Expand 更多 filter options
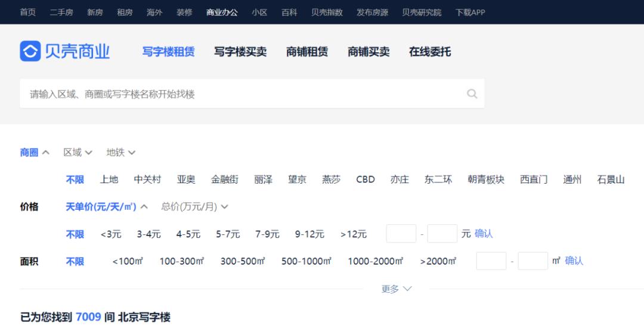This screenshot has height=335, width=644. coord(396,289)
